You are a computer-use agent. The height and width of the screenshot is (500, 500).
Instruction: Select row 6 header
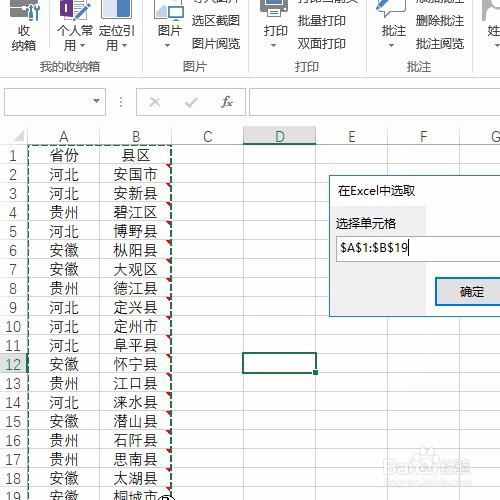click(13, 250)
